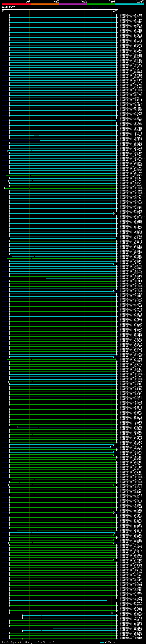This screenshot has width=146, height=644.
Task: Open hit UniRef100_P05752
Action: click(131, 339)
